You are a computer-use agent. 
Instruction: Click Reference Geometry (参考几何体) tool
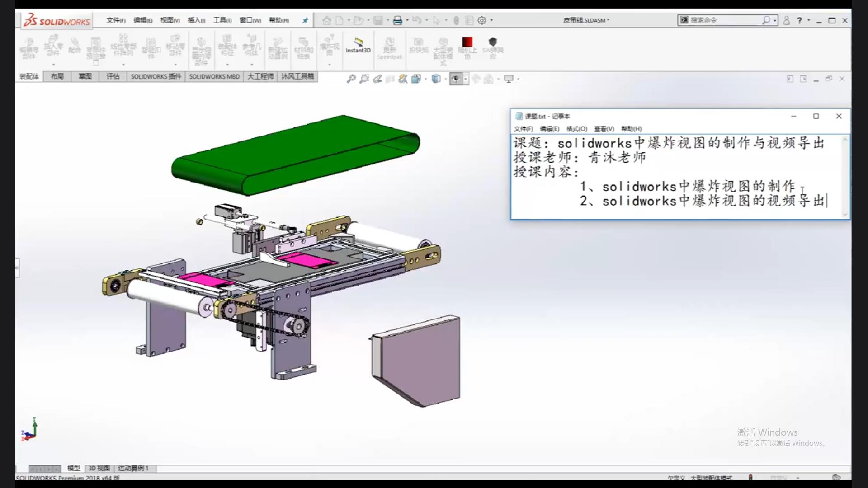(x=252, y=45)
